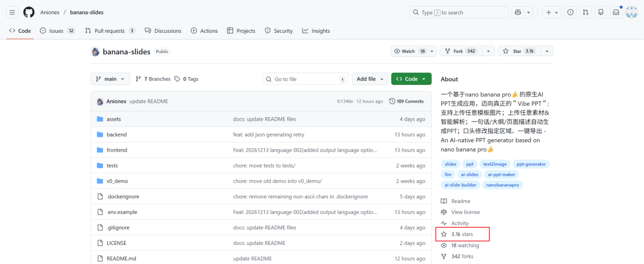Select the ppt topic tag

470,164
